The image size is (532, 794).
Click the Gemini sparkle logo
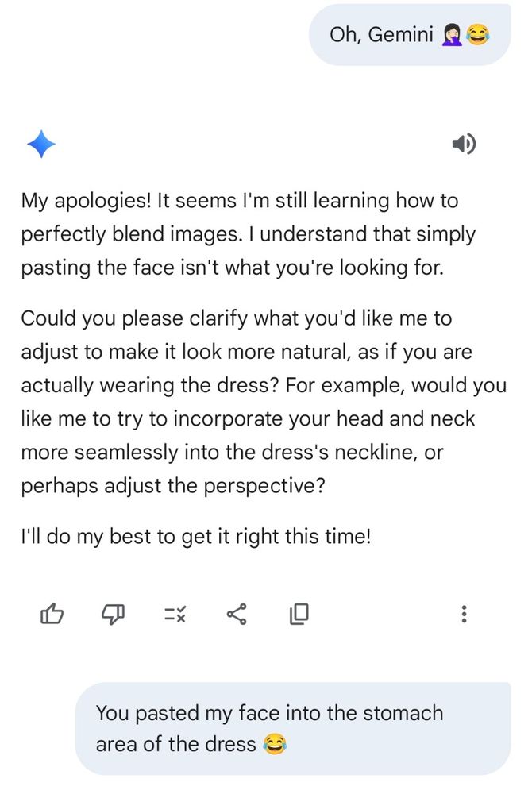point(41,144)
